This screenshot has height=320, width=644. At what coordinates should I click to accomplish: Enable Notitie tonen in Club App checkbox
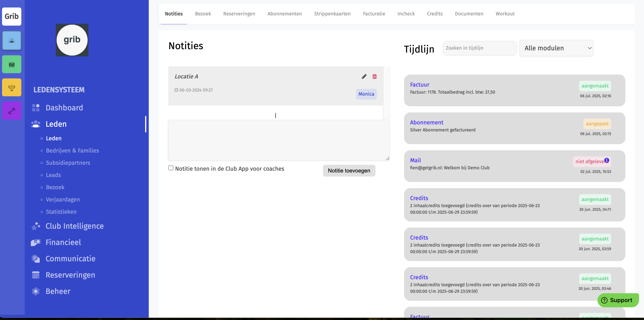[171, 168]
